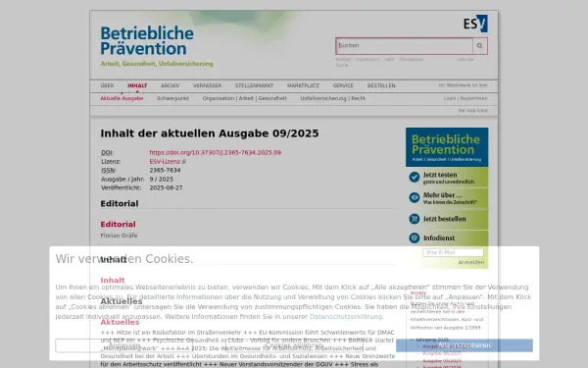Open the ESV publisher logo
Screen dimensions: 588x368
point(475,24)
